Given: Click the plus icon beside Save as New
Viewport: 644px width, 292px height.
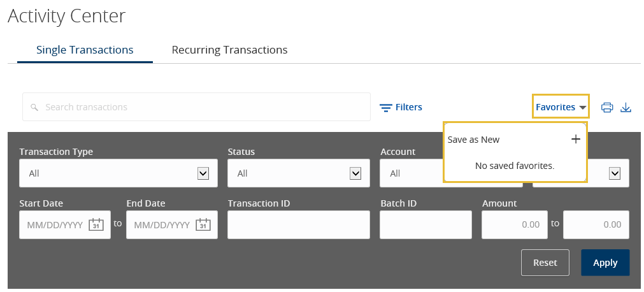Looking at the screenshot, I should point(575,139).
